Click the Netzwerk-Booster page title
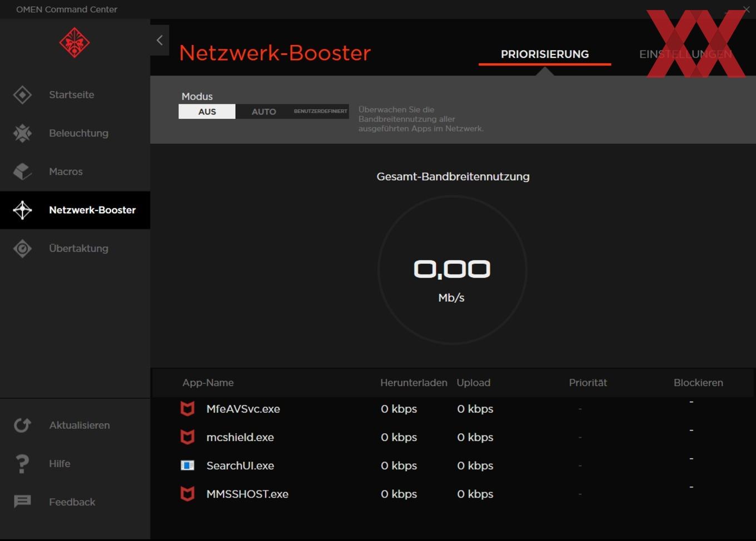The height and width of the screenshot is (541, 756). tap(275, 53)
